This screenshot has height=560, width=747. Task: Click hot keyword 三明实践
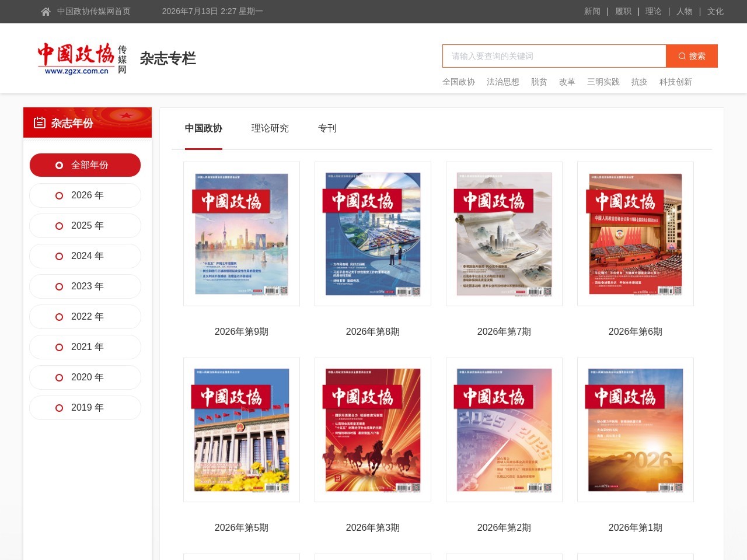[603, 82]
